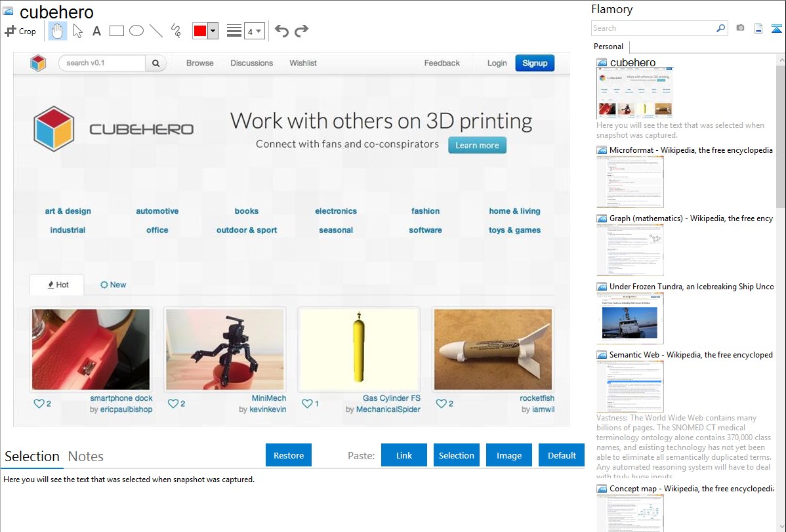Screen dimensions: 786x532
Task: Open the MiniMech robot thumbnail
Action: (224, 350)
